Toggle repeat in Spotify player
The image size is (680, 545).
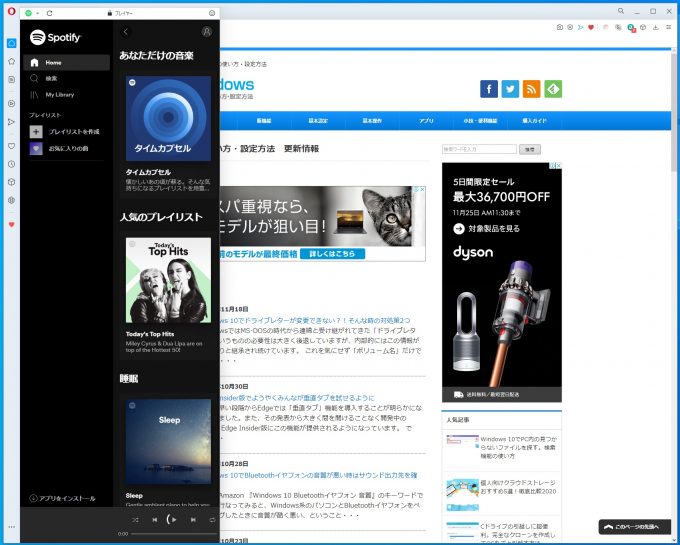pyautogui.click(x=212, y=519)
